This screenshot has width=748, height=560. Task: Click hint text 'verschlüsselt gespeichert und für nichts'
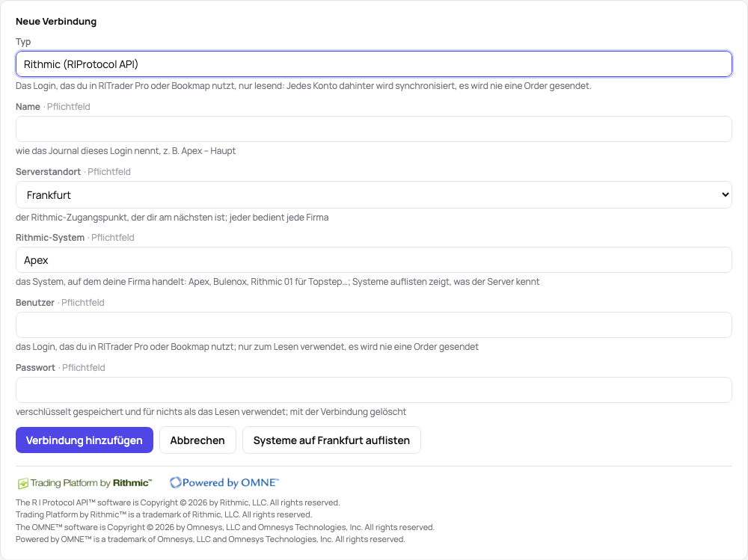pos(211,412)
